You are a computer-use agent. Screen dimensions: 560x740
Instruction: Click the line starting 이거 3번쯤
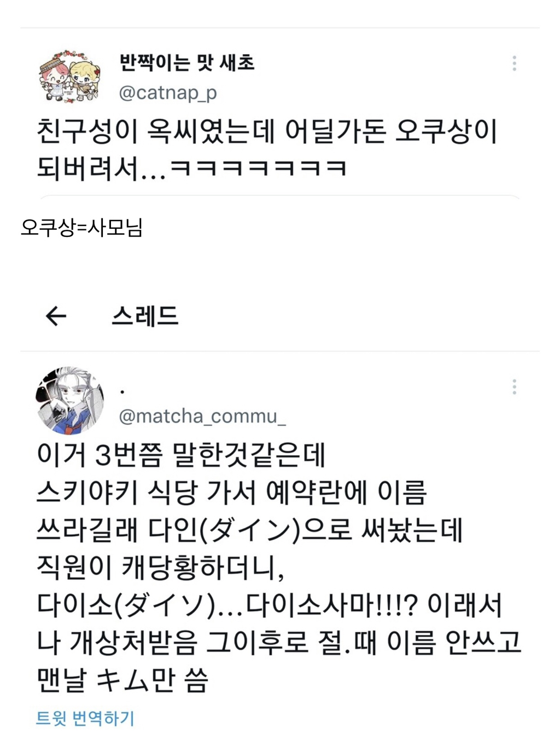181,455
